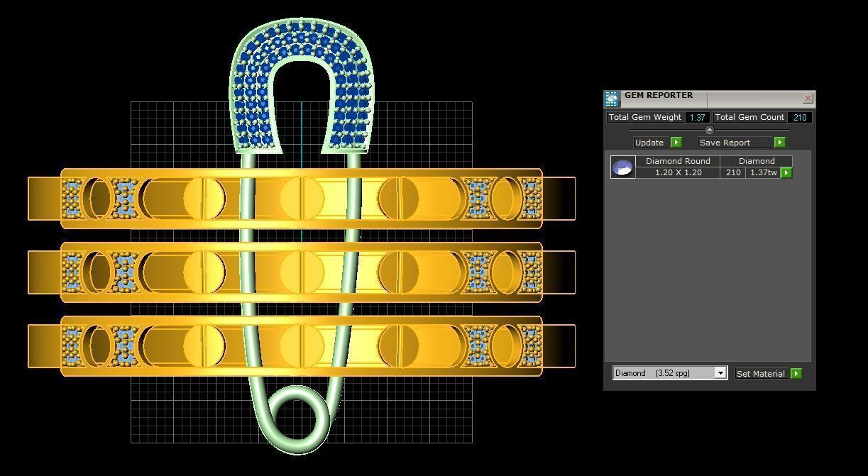Collapse the panel using the round arrow

(709, 130)
